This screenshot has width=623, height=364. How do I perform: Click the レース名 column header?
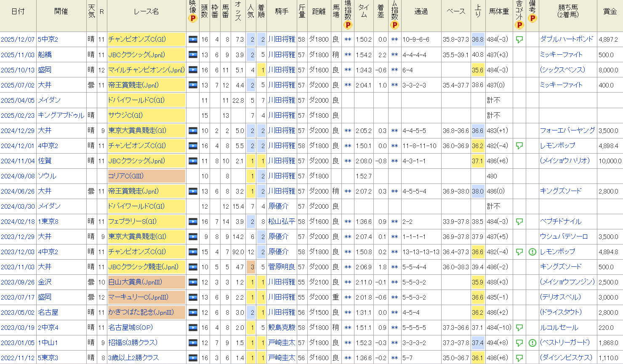click(146, 12)
